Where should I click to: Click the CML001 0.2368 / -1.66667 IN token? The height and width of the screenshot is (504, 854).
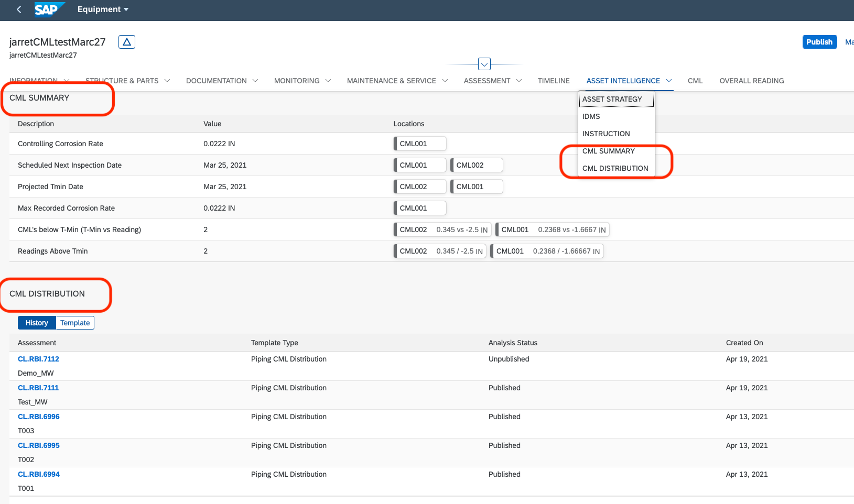click(547, 251)
